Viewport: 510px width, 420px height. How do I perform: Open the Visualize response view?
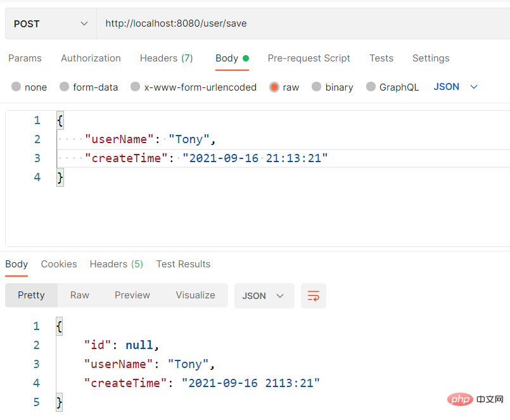point(195,295)
